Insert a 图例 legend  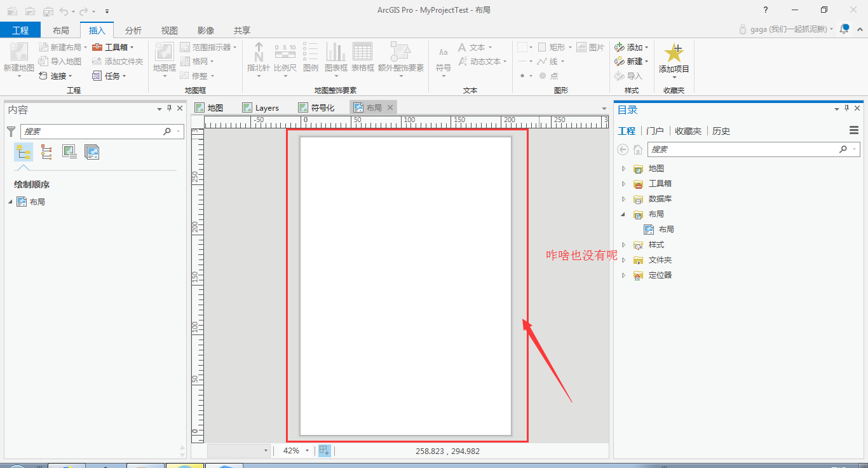(x=311, y=57)
